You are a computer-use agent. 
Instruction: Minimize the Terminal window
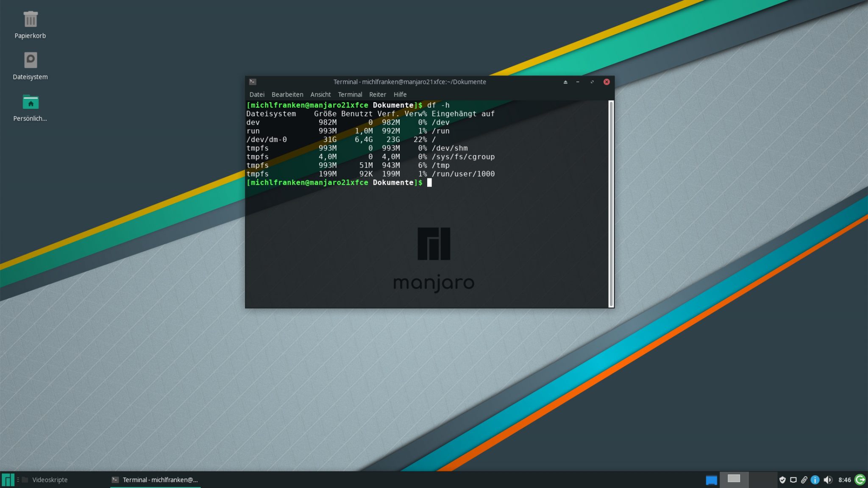click(578, 82)
